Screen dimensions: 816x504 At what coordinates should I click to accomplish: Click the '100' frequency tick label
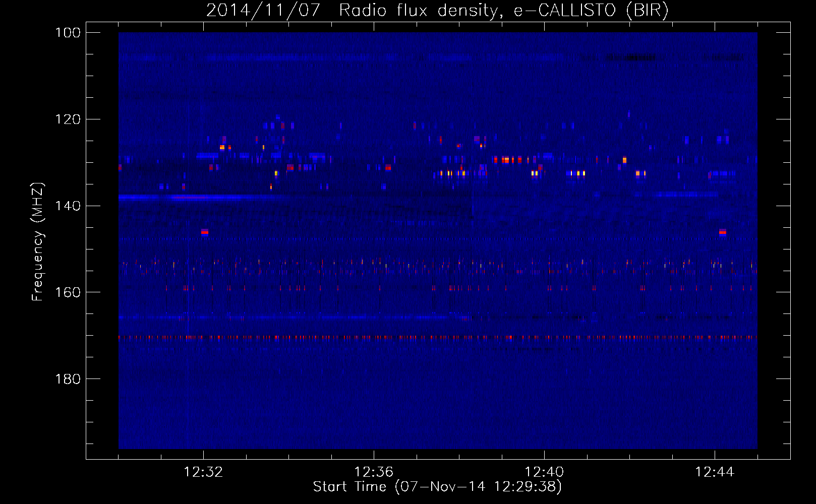tap(68, 32)
